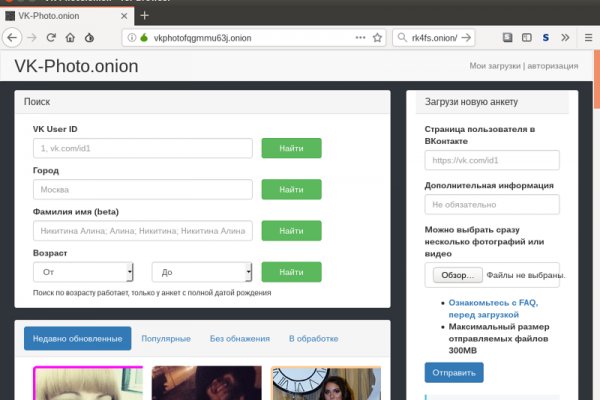Viewport: 600px width, 400px height.
Task: Click the Tor onion icon in the address bar
Action: pyautogui.click(x=144, y=38)
